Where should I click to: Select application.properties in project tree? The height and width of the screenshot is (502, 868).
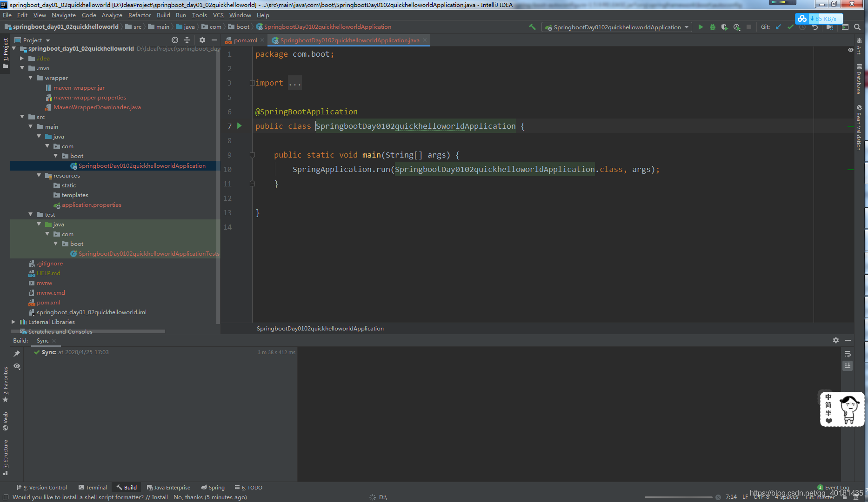pos(92,205)
